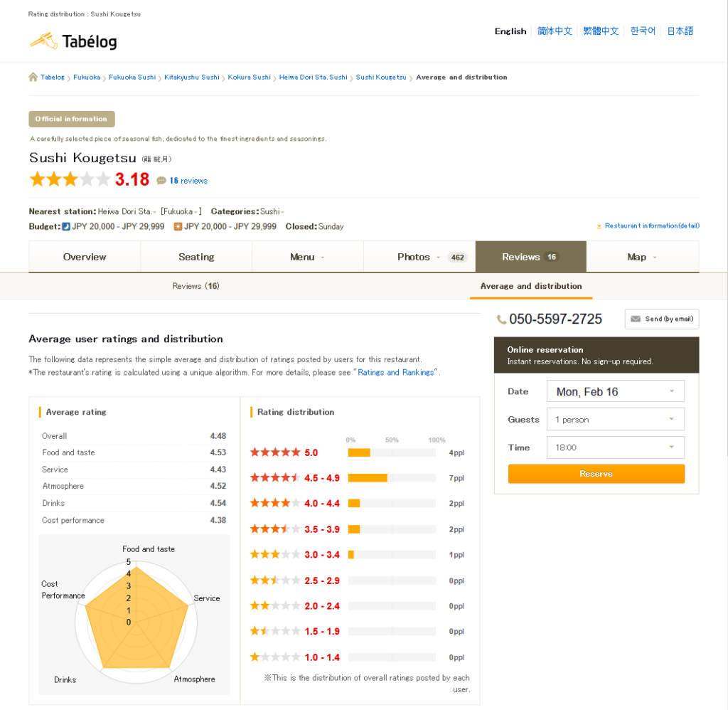Click the Tabelog chopsticks logo
The width and height of the screenshot is (728, 710).
(x=43, y=41)
